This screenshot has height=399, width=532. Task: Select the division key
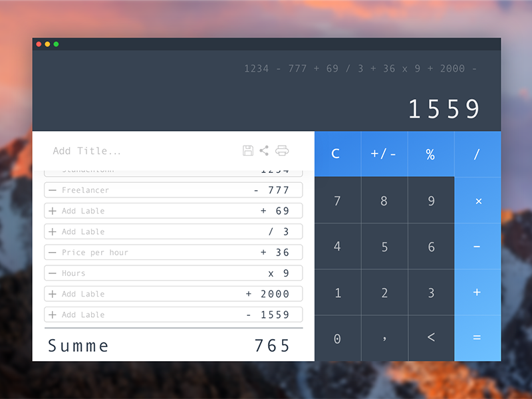[x=477, y=154]
